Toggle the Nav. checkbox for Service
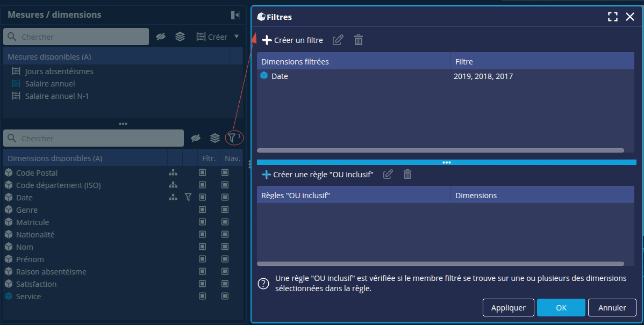644x325 pixels. pos(225,297)
